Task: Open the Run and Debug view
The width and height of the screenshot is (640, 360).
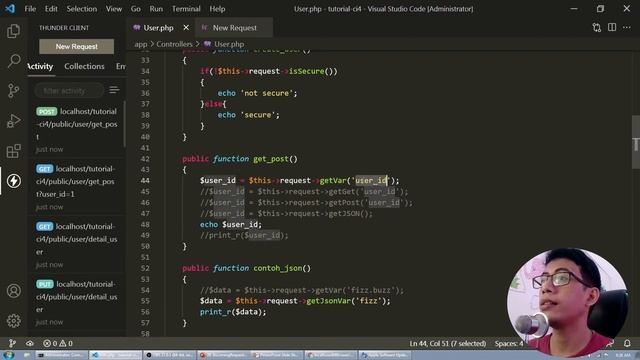Action: (13, 121)
